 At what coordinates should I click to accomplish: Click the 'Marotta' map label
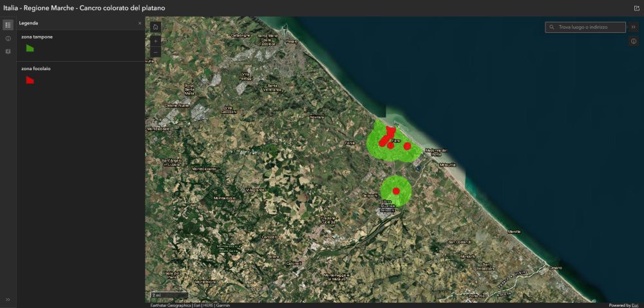(x=514, y=231)
